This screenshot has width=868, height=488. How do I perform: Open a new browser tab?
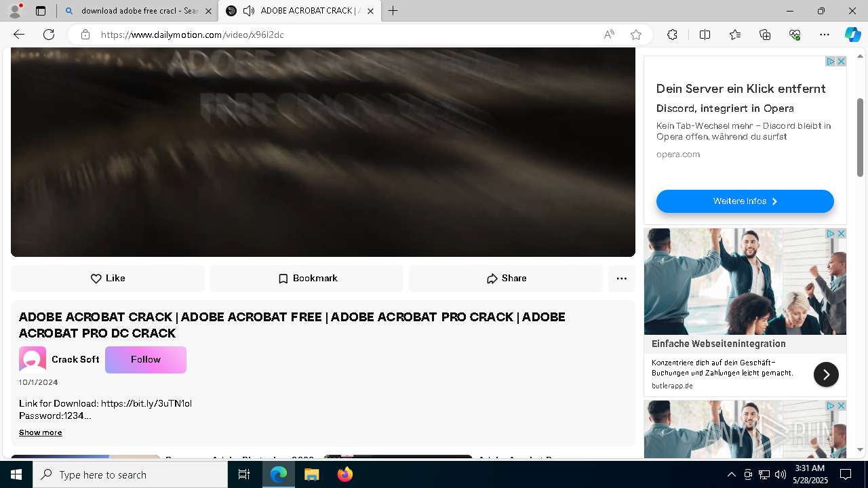tap(393, 11)
